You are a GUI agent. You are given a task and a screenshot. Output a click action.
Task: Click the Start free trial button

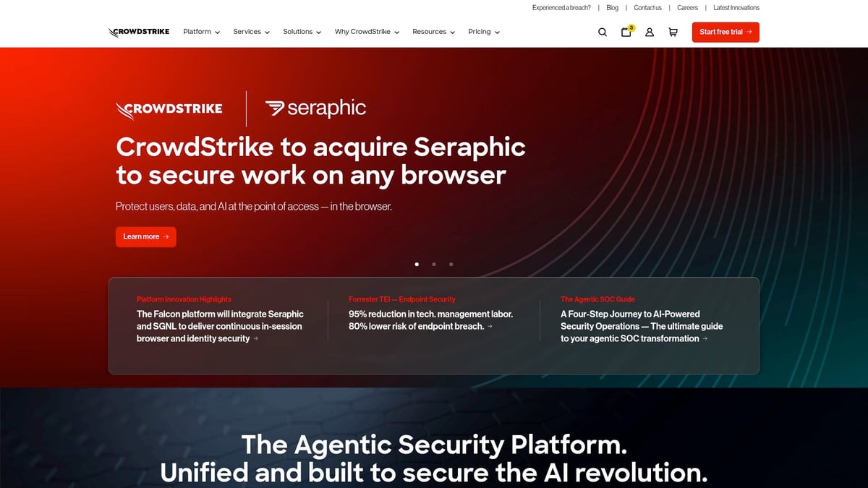pos(726,32)
